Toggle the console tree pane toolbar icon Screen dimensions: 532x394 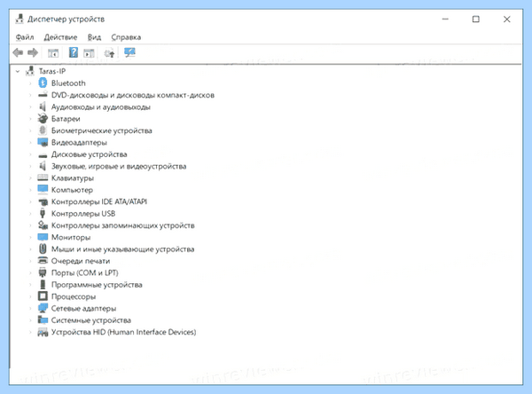[53, 53]
